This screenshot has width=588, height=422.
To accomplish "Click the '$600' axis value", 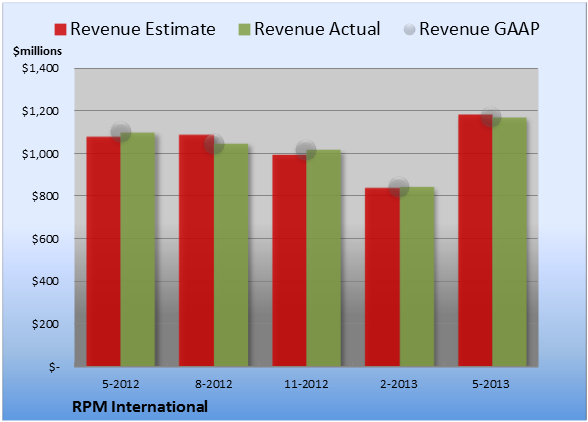I will coord(45,239).
